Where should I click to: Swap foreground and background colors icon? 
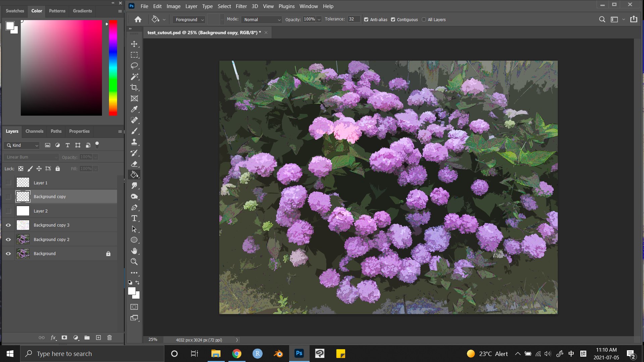[x=138, y=282]
